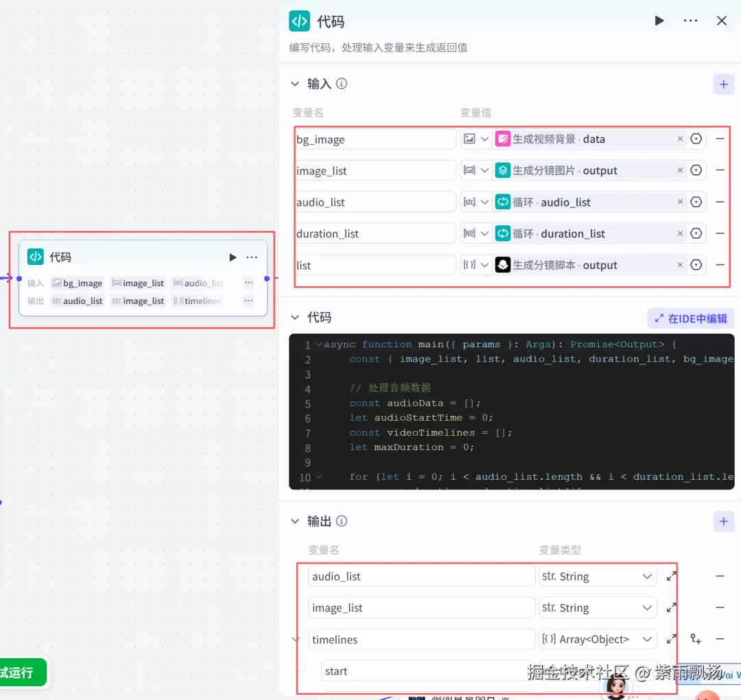Collapse the 代码 section
The height and width of the screenshot is (700, 741).
[x=295, y=317]
